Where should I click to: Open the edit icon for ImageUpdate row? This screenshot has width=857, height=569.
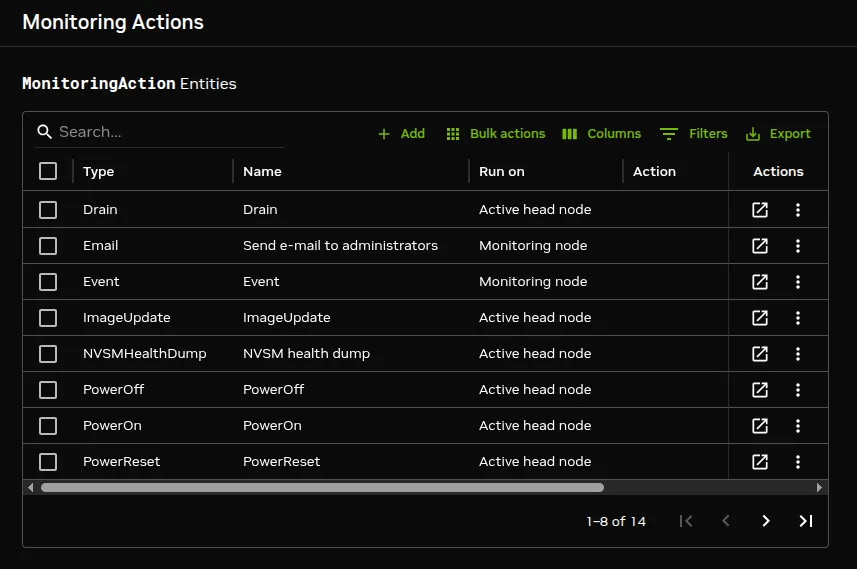760,318
